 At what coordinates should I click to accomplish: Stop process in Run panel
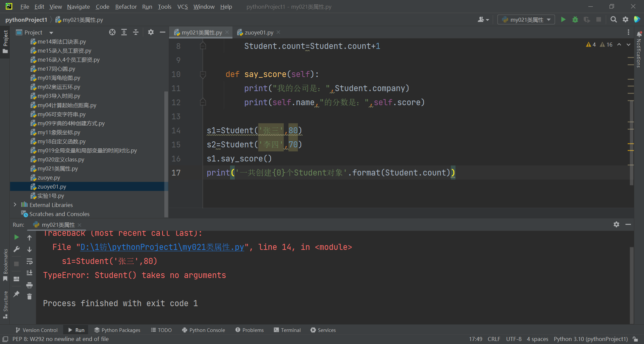point(16,264)
